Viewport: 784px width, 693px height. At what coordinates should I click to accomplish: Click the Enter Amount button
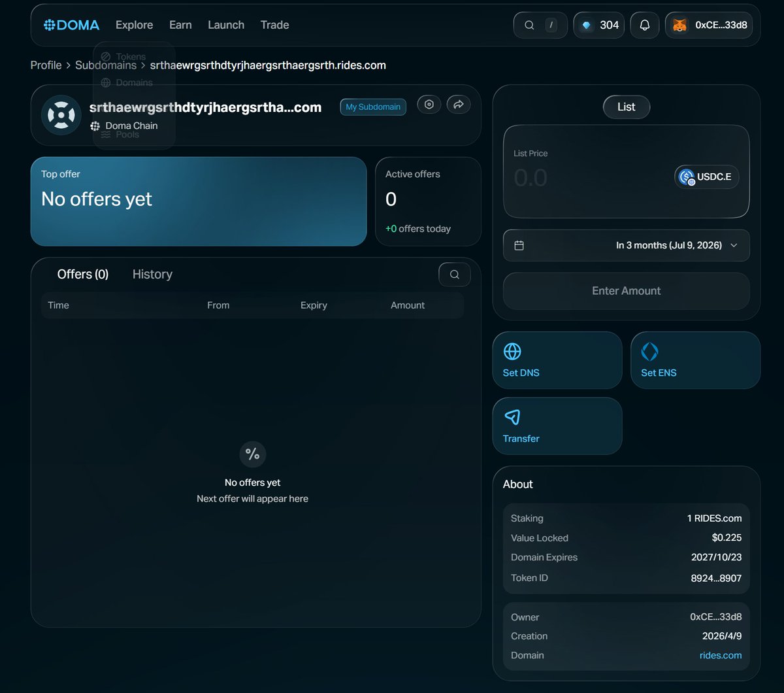(626, 291)
